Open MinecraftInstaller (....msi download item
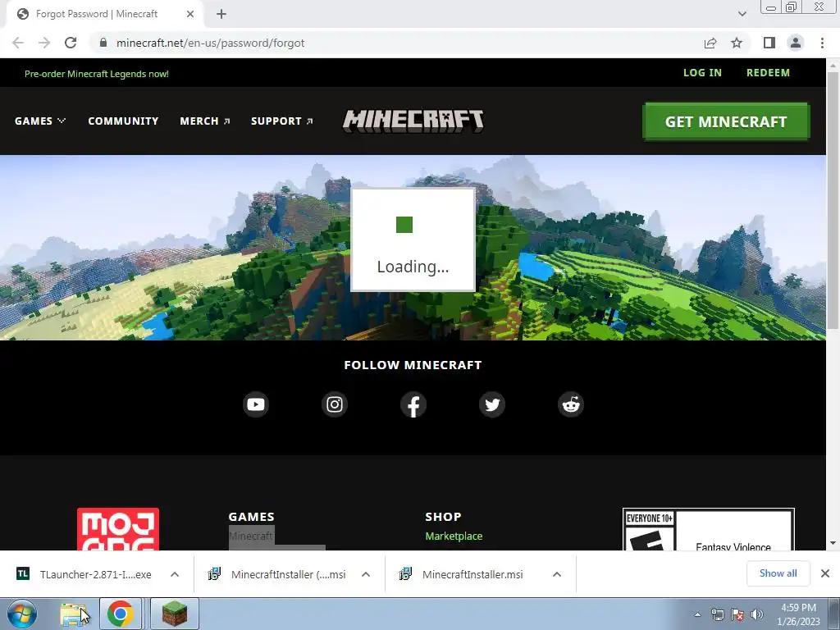The width and height of the screenshot is (840, 630). [276, 574]
